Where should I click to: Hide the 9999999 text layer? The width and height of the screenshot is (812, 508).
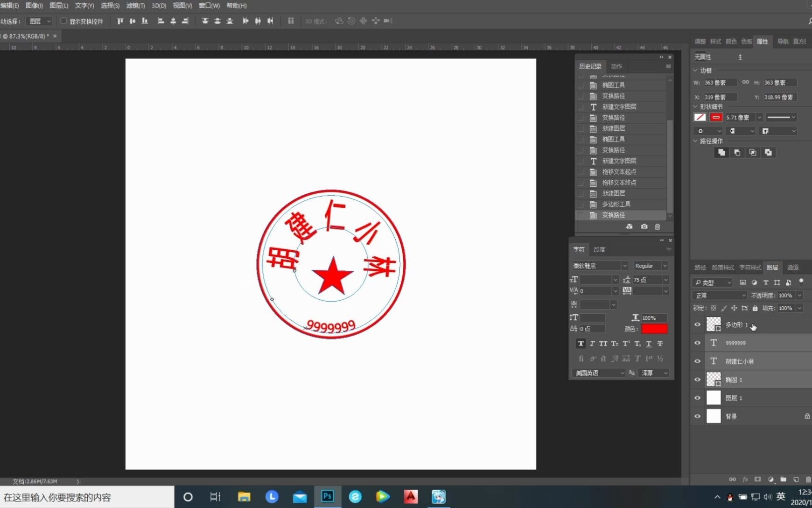pos(698,343)
